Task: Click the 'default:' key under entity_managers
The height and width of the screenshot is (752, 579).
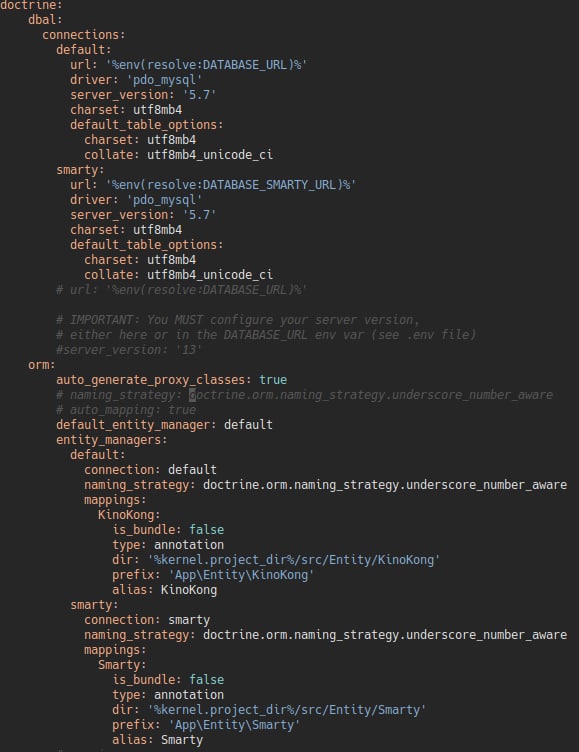Action: coord(97,455)
